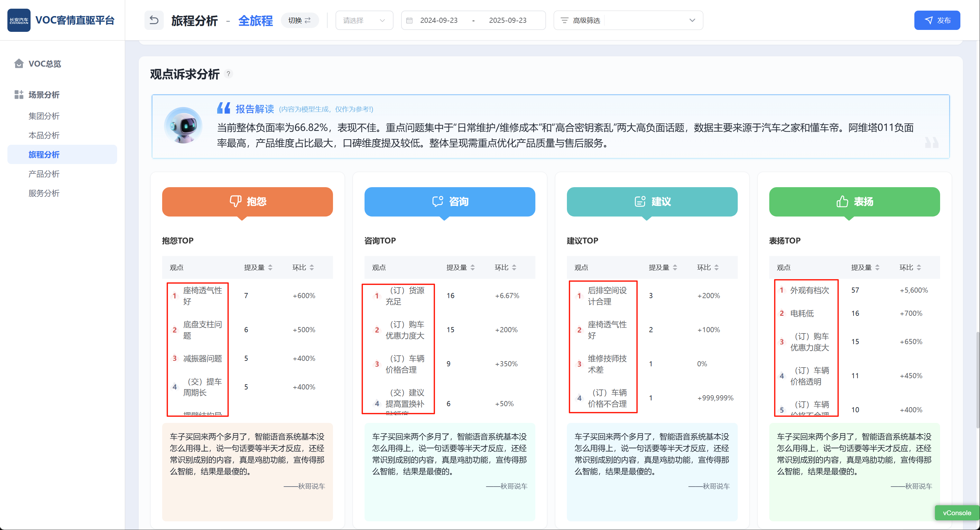Toggle 切换 journey switch button

(300, 21)
